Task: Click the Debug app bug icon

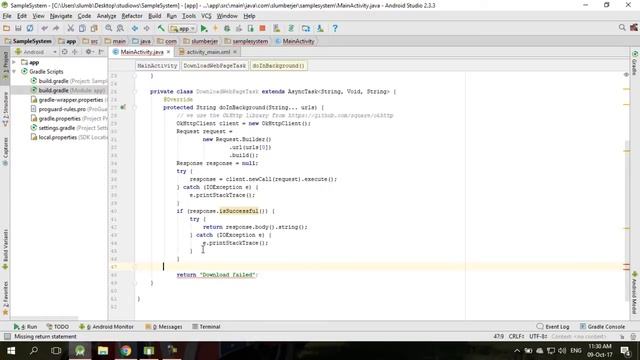Action: pyautogui.click(x=227, y=28)
